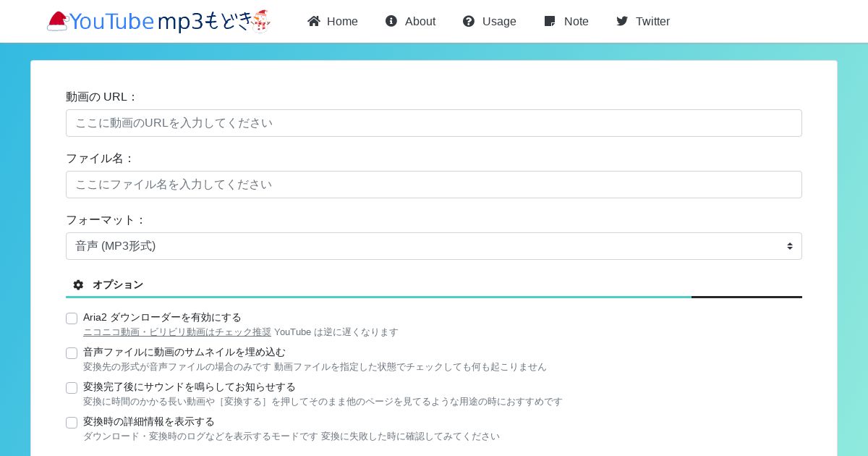Screen dimensions: 868x456
Task: Enable 変換時の詳細情報を表示する checkbox
Action: click(x=72, y=423)
